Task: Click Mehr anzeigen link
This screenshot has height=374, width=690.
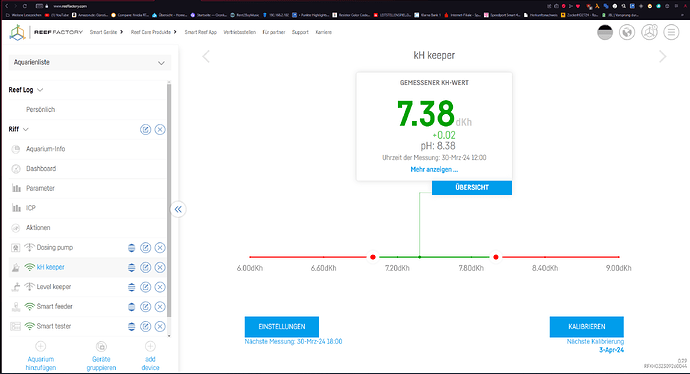Action: point(434,169)
